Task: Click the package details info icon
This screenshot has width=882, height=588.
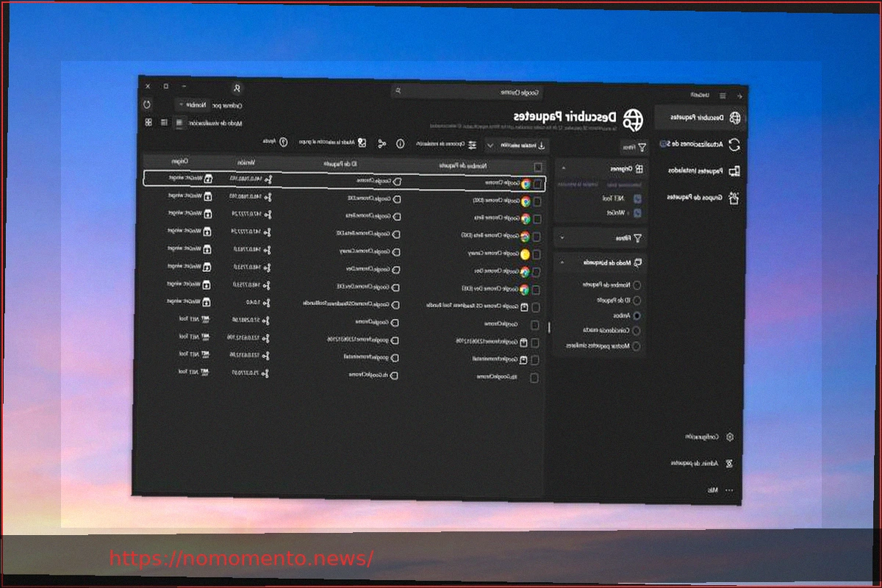Action: [x=401, y=143]
